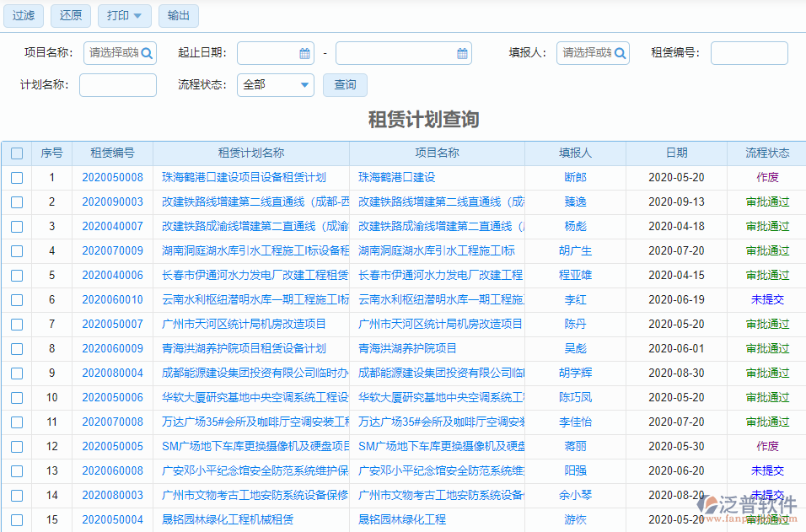Screen dimensions: 806x532
Task: Toggle the select-all checkbox in table header
Action: point(17,153)
